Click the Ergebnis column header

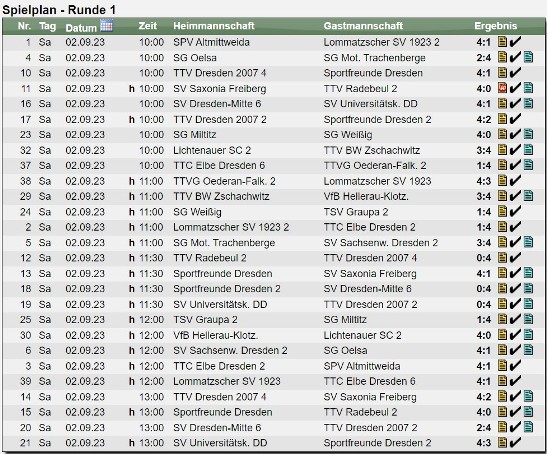pyautogui.click(x=495, y=26)
